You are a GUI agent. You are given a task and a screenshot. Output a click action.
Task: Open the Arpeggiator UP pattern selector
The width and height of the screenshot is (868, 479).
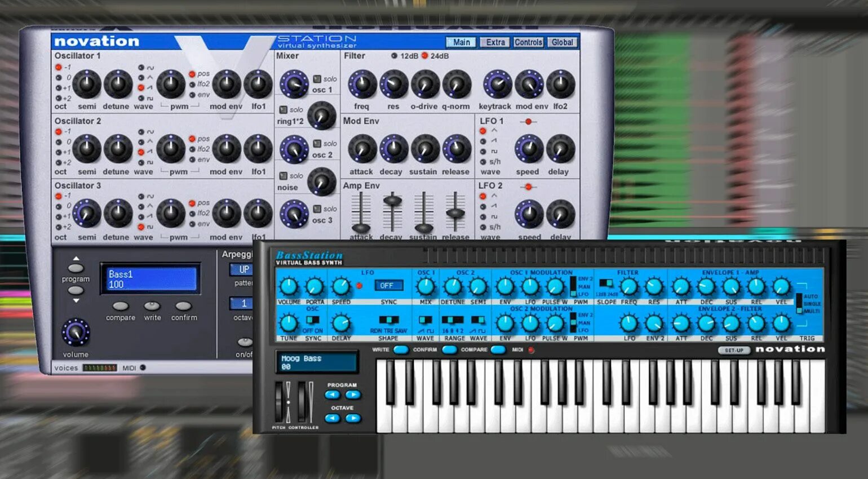coord(241,270)
